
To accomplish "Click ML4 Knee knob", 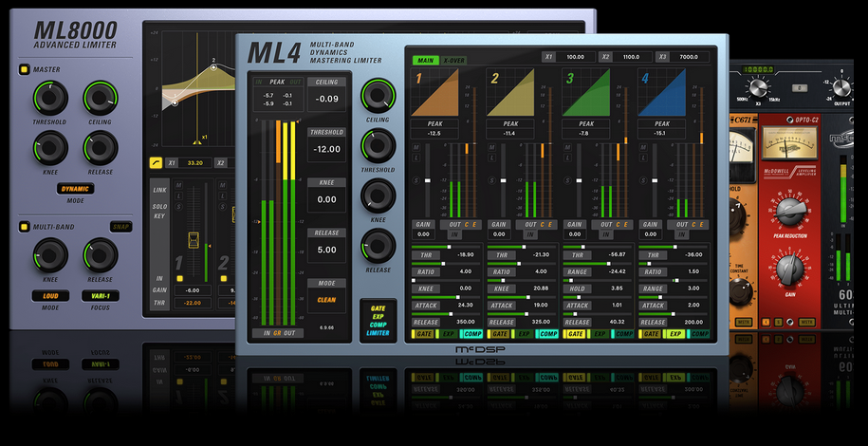I will [379, 195].
